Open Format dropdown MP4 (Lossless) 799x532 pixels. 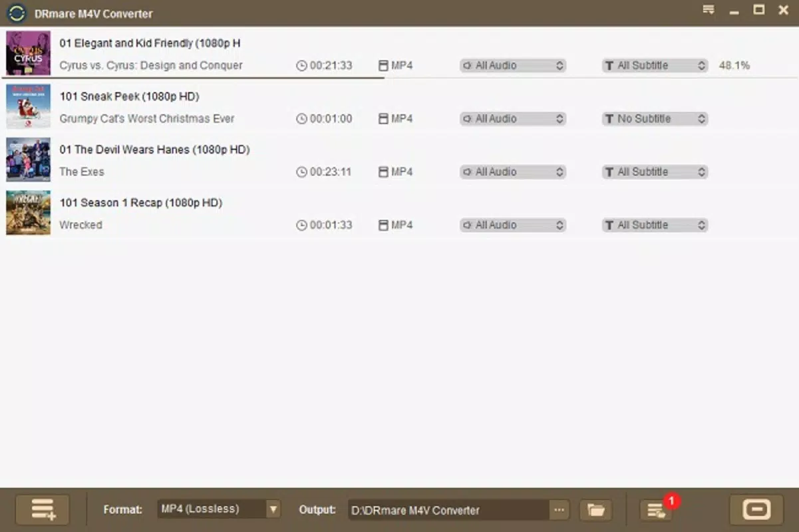point(219,509)
